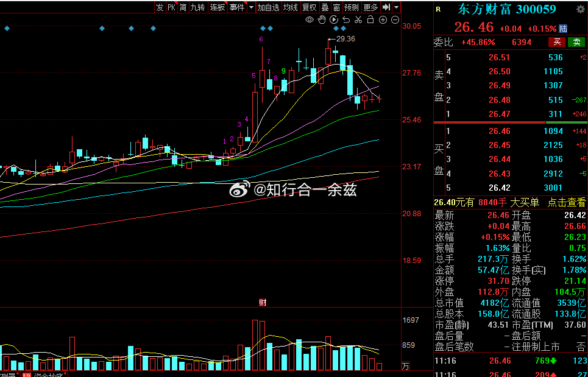Screen dimensions: 588x377
Task: Click the arrow-to-bar panel collapse icon
Action: [x=386, y=7]
